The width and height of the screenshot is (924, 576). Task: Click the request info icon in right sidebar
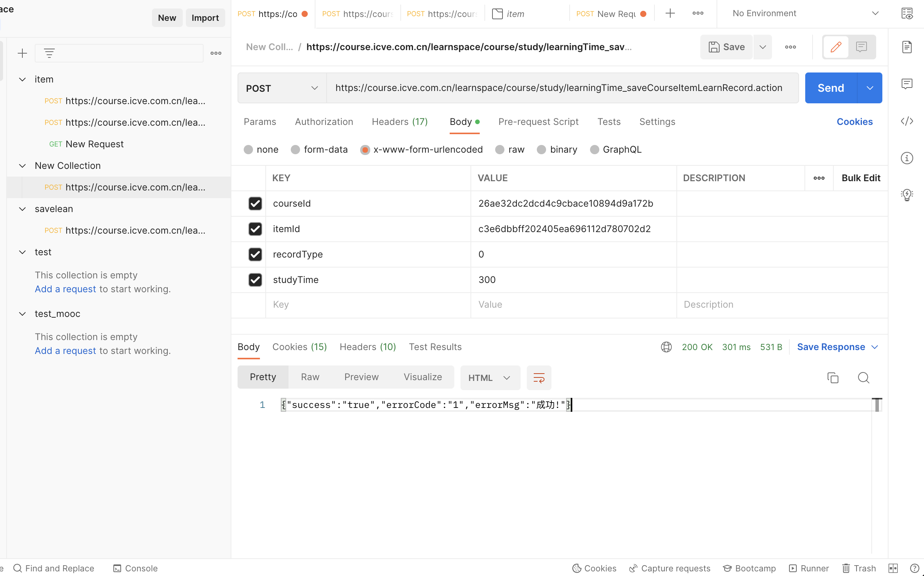coord(907,158)
